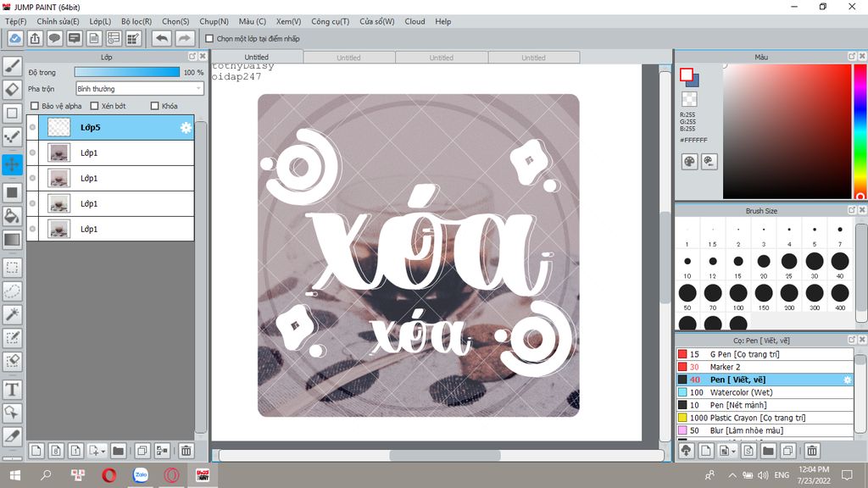Open the add layer dropdown arrow
868x488 pixels.
coord(103,452)
